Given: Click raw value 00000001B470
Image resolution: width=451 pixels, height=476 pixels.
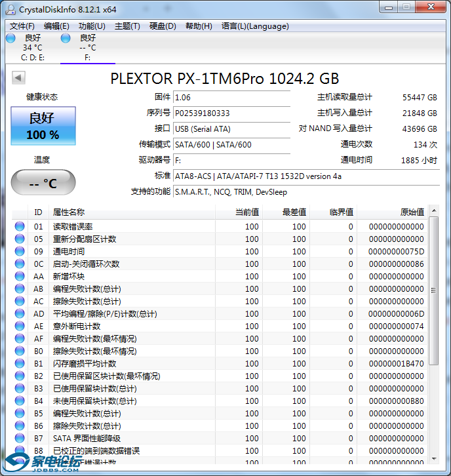Looking at the screenshot, I should tap(396, 363).
